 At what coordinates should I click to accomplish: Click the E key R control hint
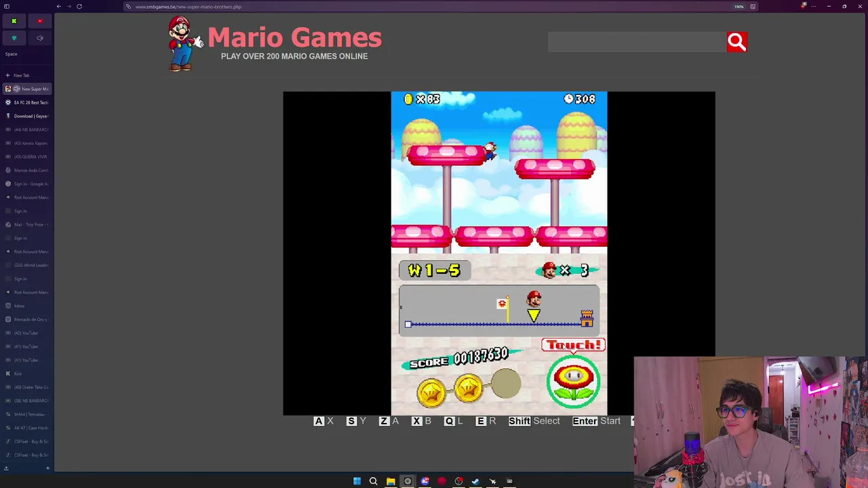tap(486, 421)
